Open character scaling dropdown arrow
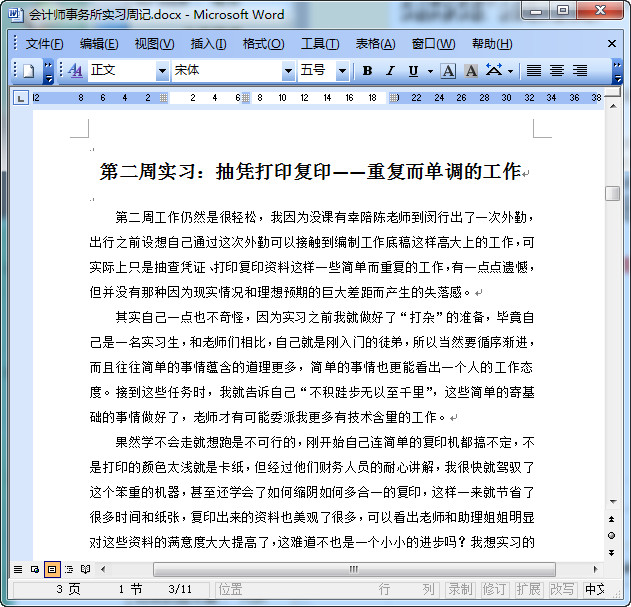 pyautogui.click(x=510, y=71)
